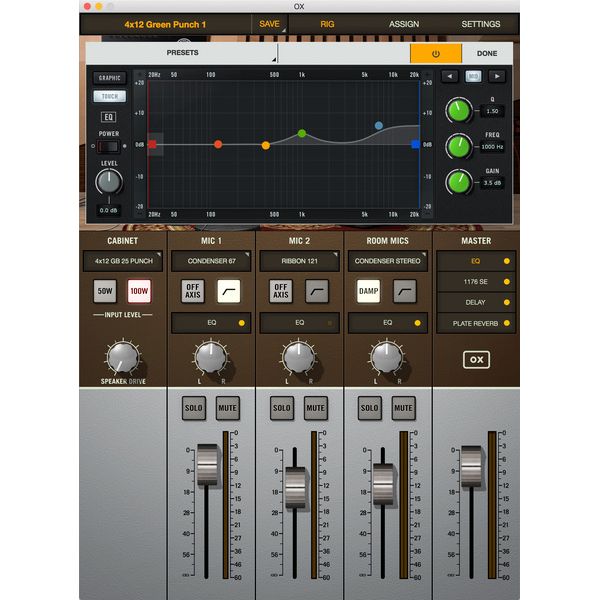Open Mic 2 RIBBON 121 selector

[x=299, y=261]
